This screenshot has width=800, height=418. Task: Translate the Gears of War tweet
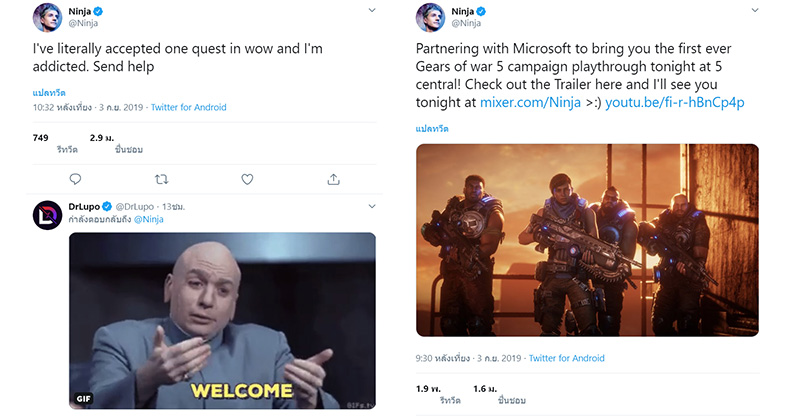(432, 129)
